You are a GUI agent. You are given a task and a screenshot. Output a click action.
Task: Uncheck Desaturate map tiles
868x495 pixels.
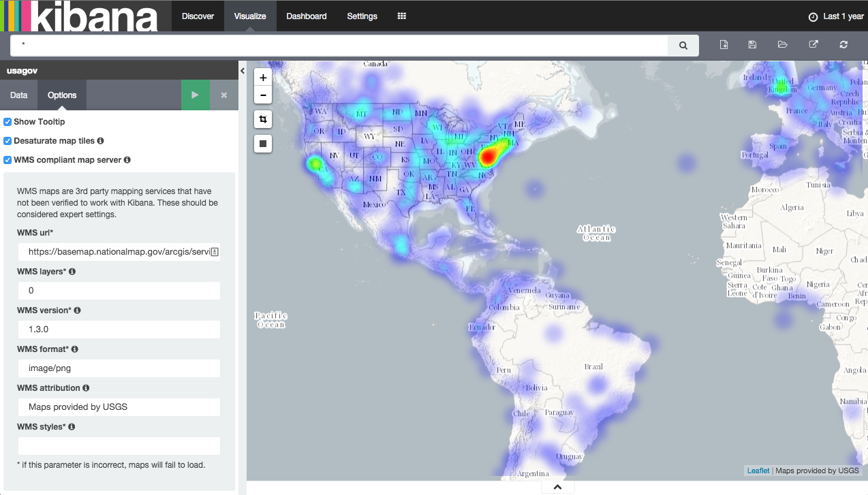pos(7,140)
